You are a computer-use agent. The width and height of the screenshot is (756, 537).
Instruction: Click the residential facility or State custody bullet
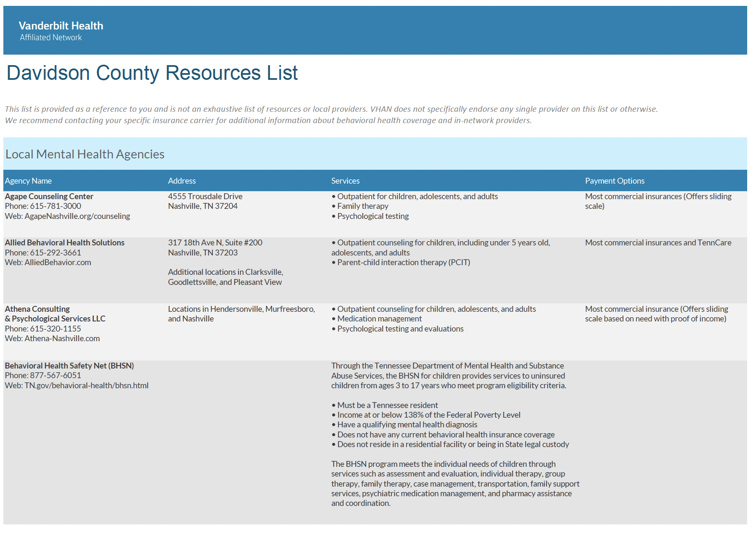point(450,444)
